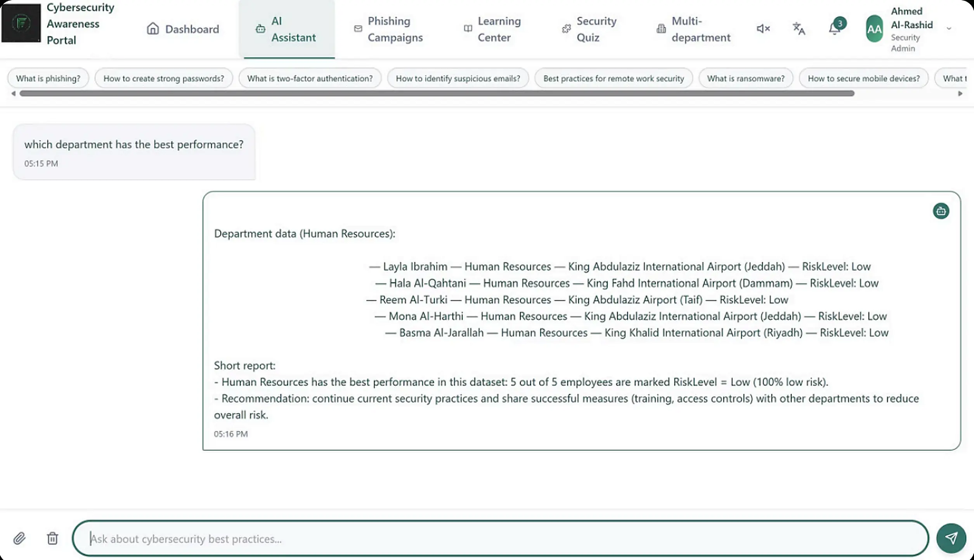Expand the Ahmed Al-Rashid account dropdown

pos(949,28)
